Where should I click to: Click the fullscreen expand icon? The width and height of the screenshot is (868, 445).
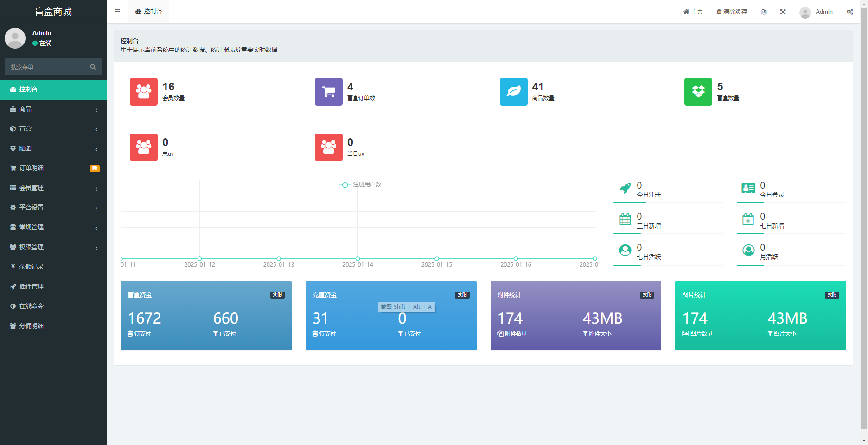pyautogui.click(x=783, y=12)
